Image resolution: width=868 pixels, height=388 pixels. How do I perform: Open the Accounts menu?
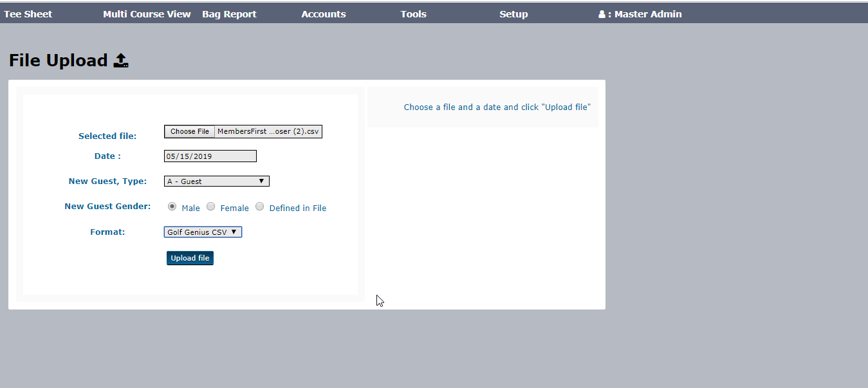click(x=324, y=14)
